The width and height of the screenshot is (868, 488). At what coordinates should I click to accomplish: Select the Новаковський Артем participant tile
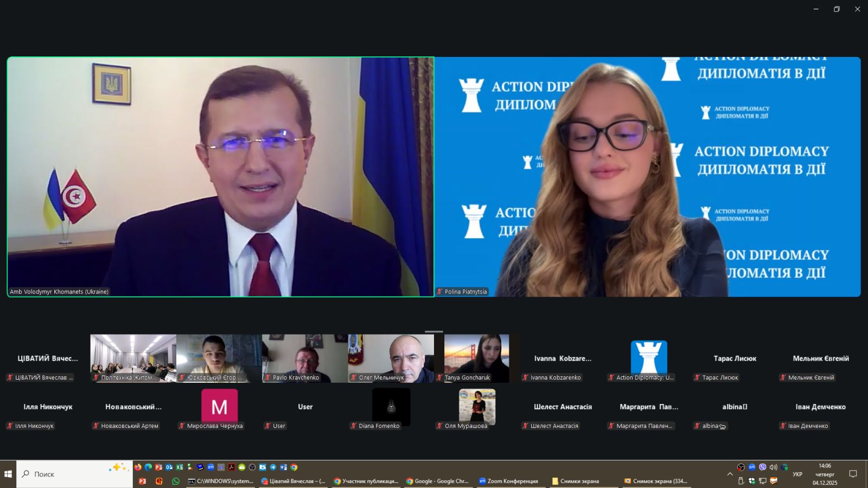(x=133, y=407)
